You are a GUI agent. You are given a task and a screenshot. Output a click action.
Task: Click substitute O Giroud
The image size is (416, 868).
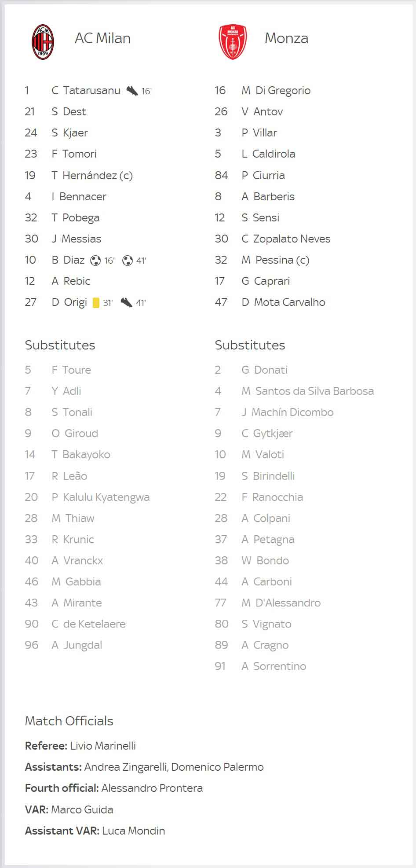pyautogui.click(x=75, y=433)
